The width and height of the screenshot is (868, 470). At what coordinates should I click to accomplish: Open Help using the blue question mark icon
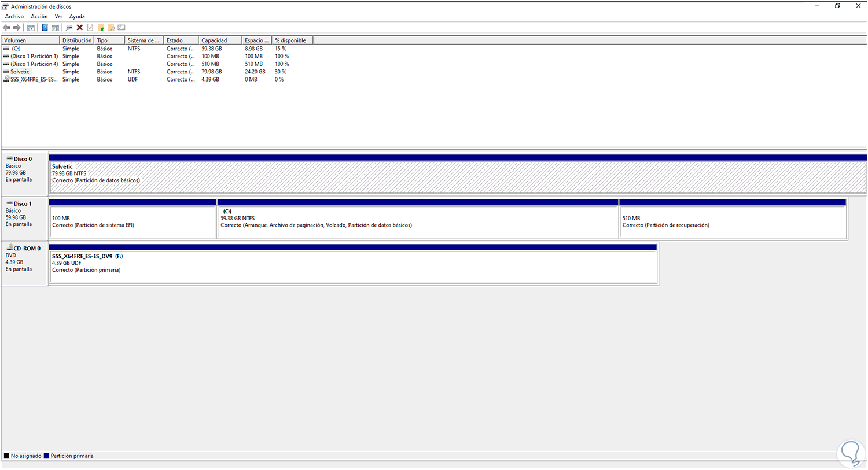click(45, 27)
